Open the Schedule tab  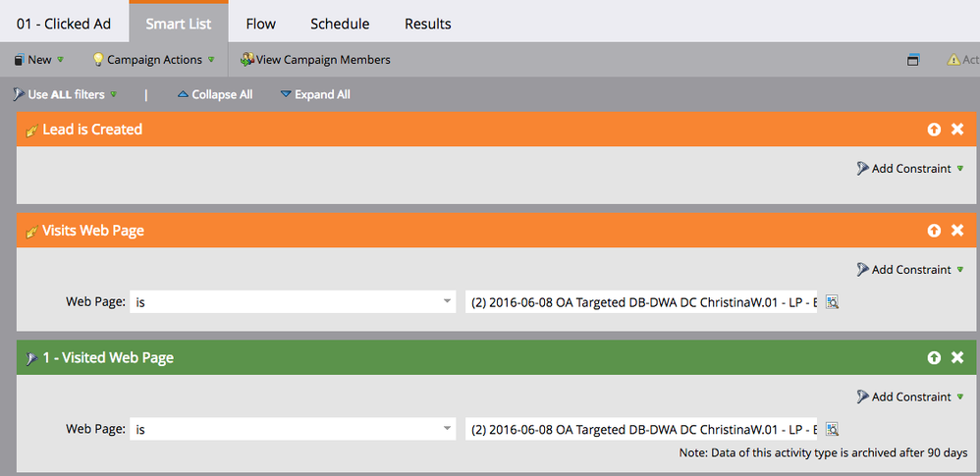[340, 24]
